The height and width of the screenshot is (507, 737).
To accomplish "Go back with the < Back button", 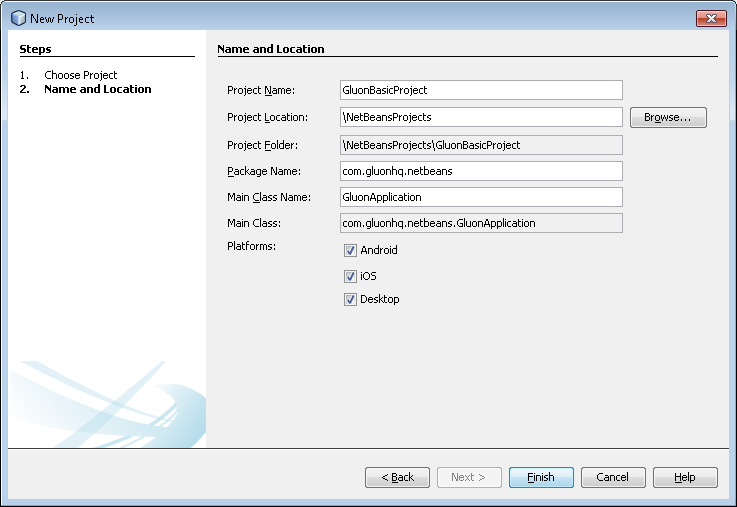I will (x=397, y=477).
